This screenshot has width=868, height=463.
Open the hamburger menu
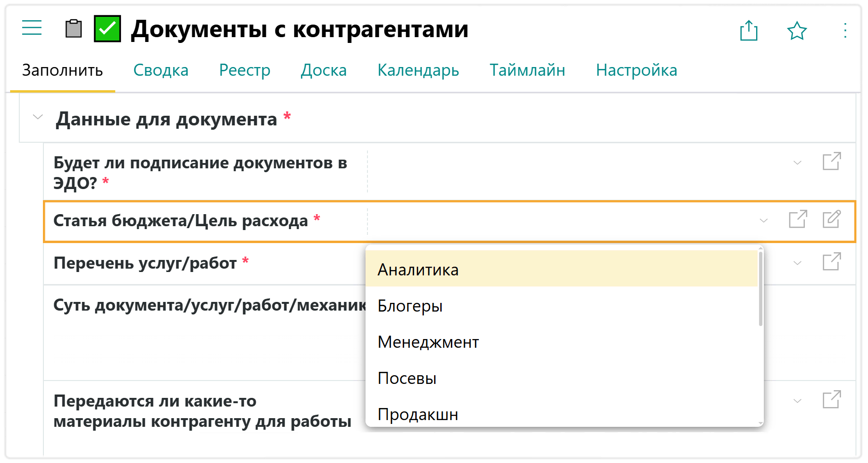32,28
